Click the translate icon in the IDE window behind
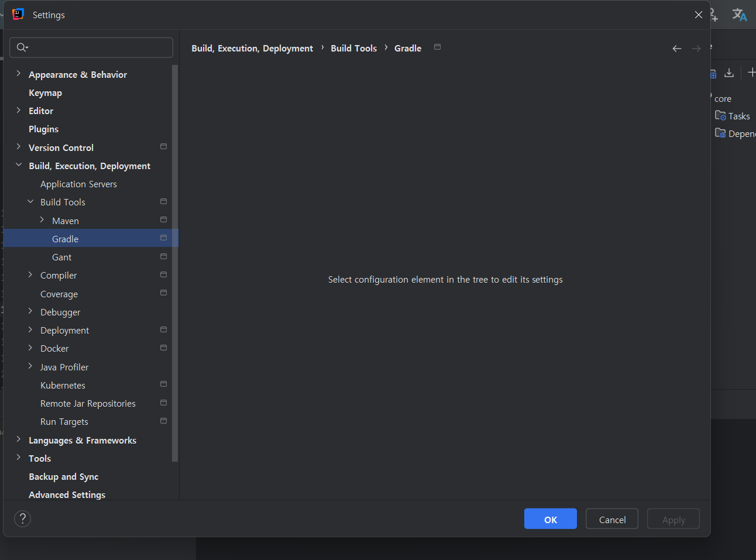Image resolution: width=756 pixels, height=560 pixels. (x=740, y=15)
